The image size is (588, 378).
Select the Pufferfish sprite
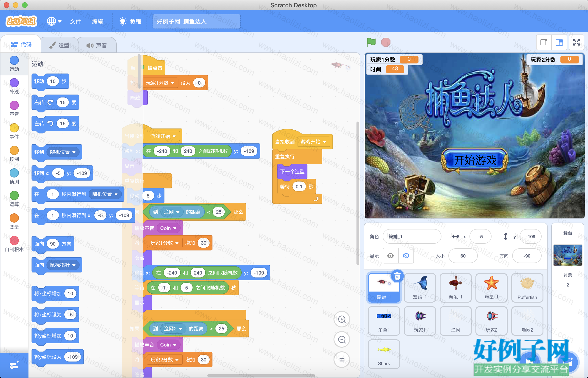(527, 288)
